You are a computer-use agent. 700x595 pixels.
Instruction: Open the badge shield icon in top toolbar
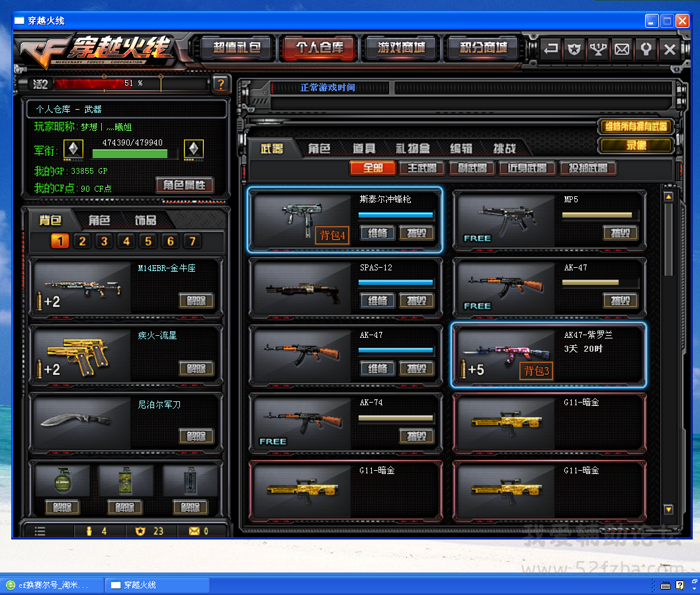click(574, 49)
